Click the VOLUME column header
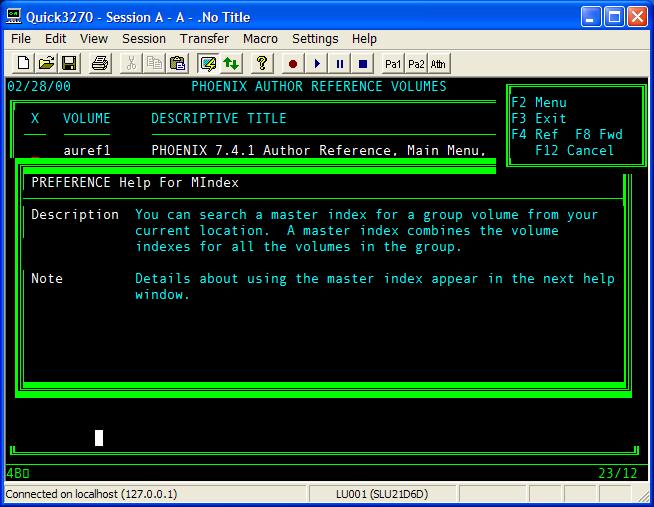Image resolution: width=654 pixels, height=507 pixels. pyautogui.click(x=87, y=118)
